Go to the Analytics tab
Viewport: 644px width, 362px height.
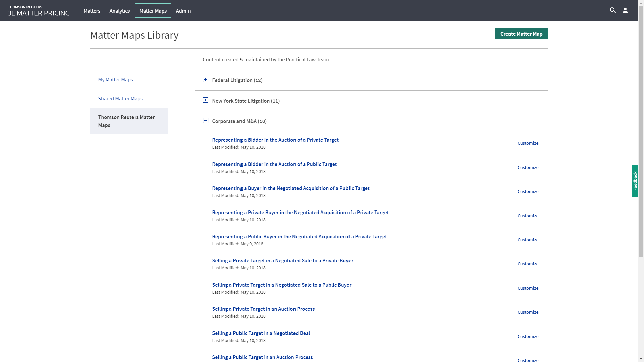click(x=119, y=11)
